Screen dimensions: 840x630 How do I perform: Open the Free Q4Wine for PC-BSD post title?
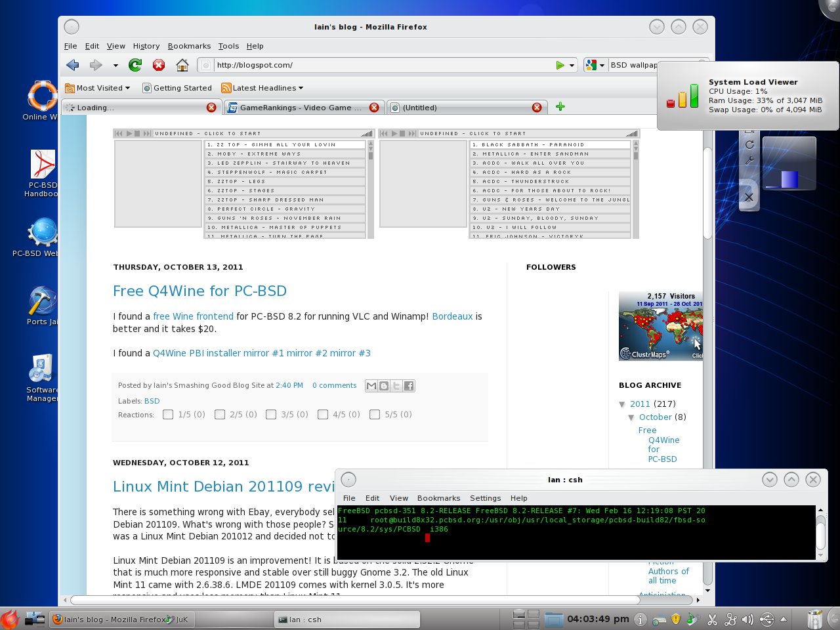(x=199, y=291)
